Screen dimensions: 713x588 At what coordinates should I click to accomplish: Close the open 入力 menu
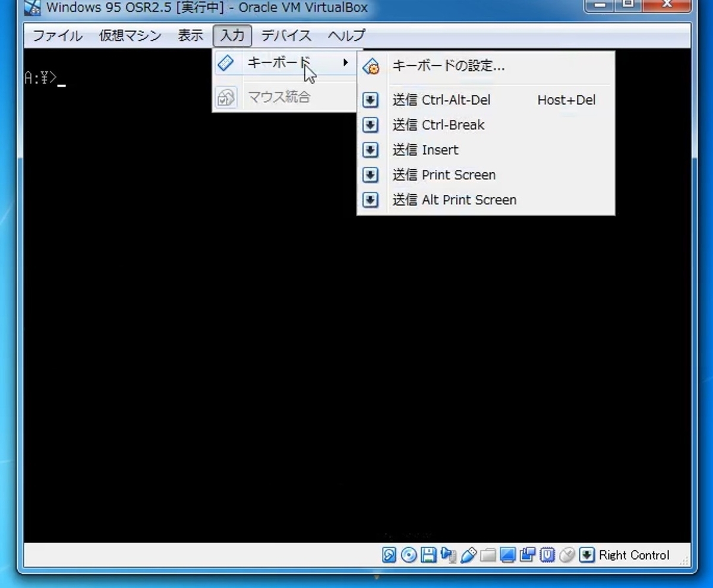click(x=232, y=36)
